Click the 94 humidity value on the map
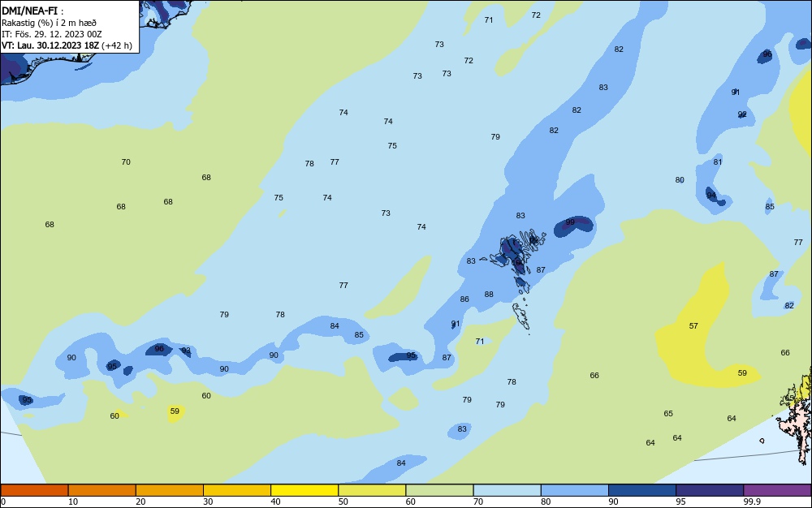 (x=711, y=195)
